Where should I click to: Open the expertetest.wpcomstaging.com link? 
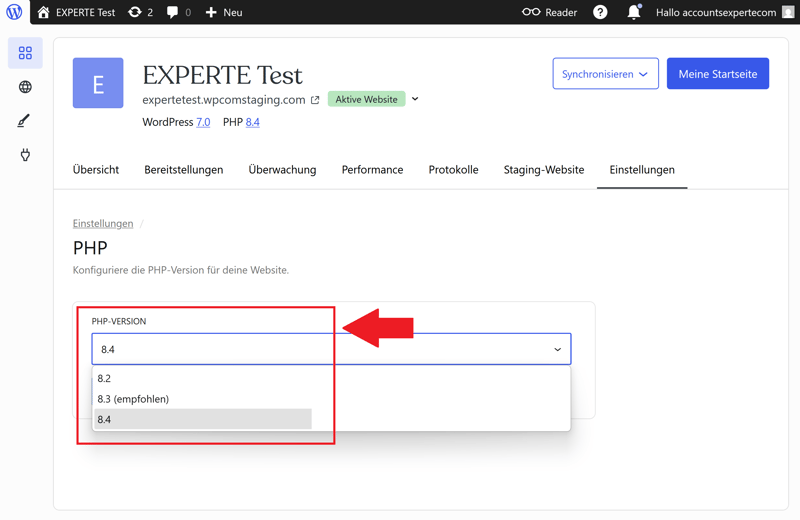click(x=223, y=100)
